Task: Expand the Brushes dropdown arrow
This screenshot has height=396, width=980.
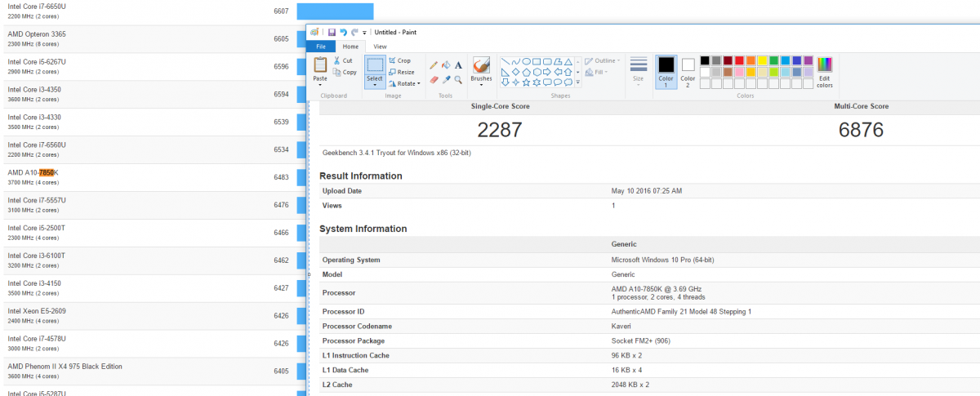Action: [x=481, y=83]
